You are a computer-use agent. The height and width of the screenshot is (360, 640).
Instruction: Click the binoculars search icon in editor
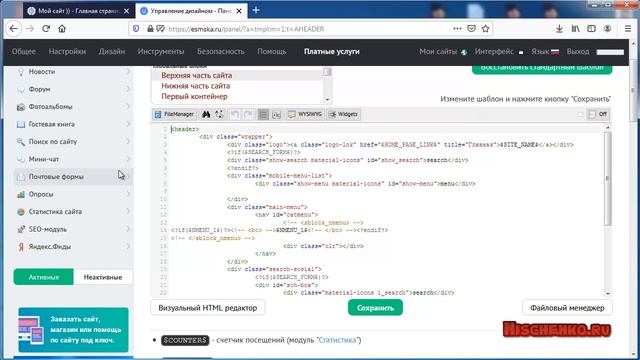[206, 114]
